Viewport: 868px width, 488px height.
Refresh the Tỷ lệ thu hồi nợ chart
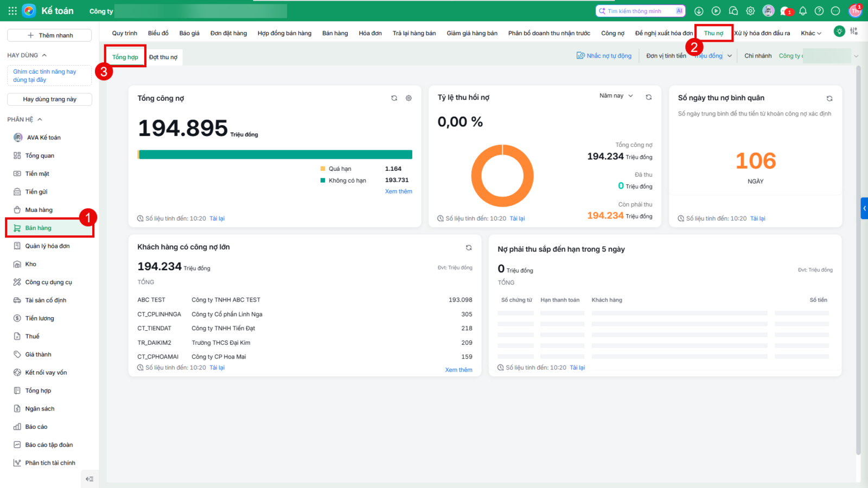click(648, 97)
